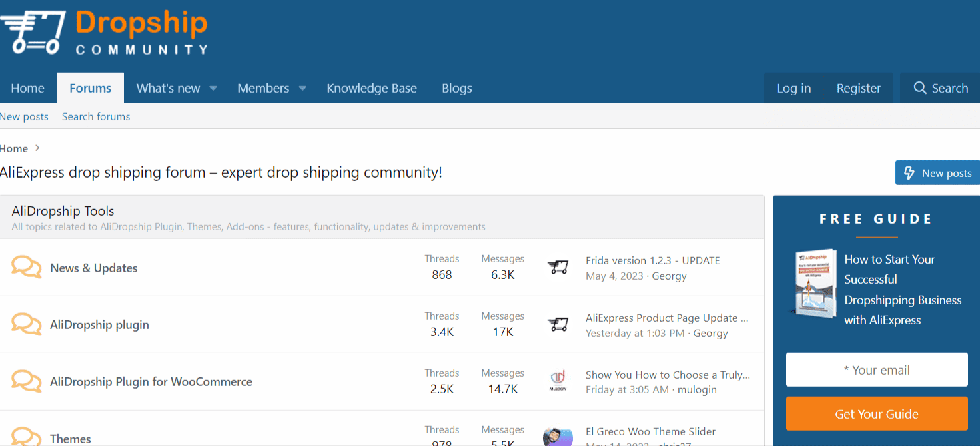Switch to the Forums tab
Viewport: 980px width, 446px height.
[x=90, y=87]
